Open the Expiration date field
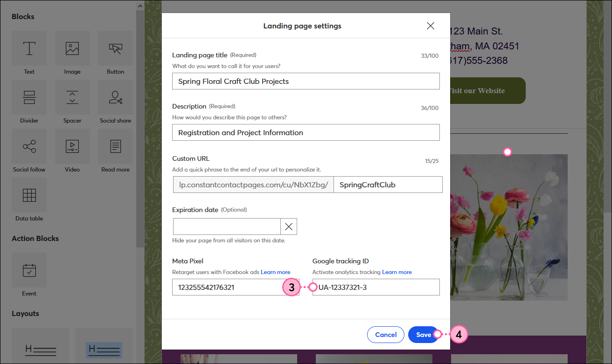Image resolution: width=612 pixels, height=364 pixels. click(x=227, y=227)
